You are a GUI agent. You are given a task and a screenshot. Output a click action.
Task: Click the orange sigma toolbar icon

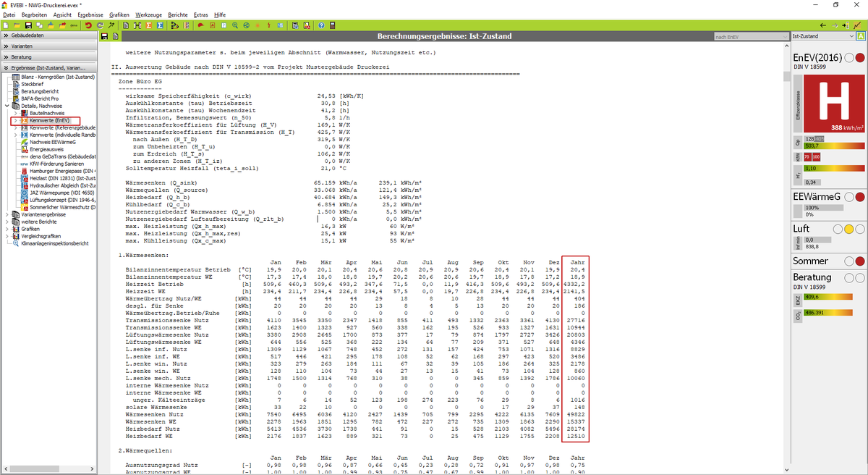pyautogui.click(x=149, y=25)
